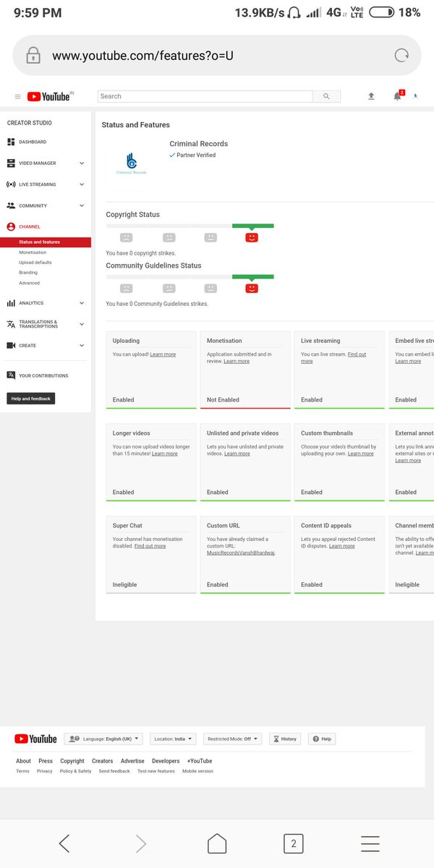Viewport: 434px width, 868px height.
Task: Open the Developers footer link
Action: [166, 761]
